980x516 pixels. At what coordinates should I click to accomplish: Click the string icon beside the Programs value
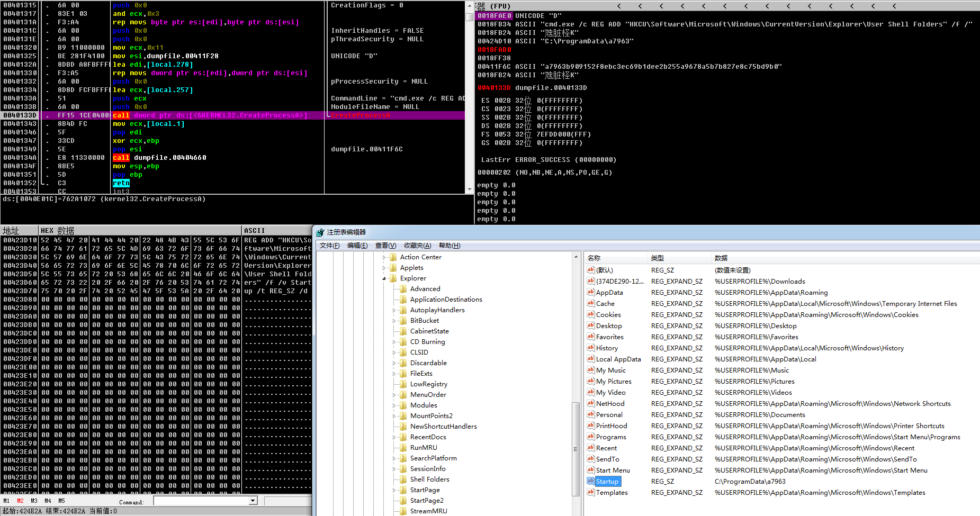coord(591,437)
